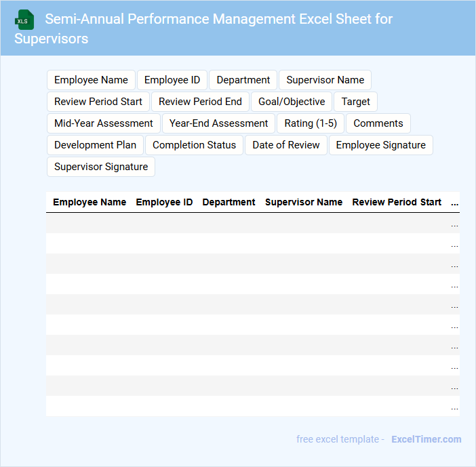Click the green XLS file icon

tap(25, 20)
